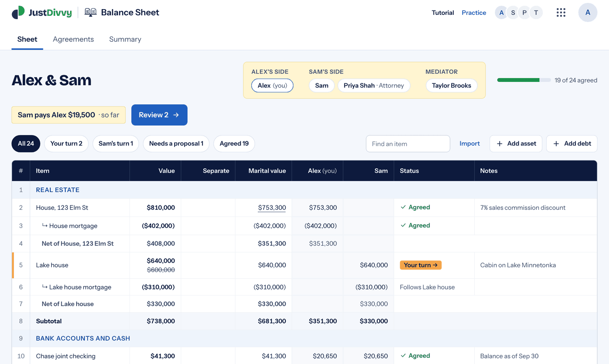Click the Status column header

coord(434,171)
